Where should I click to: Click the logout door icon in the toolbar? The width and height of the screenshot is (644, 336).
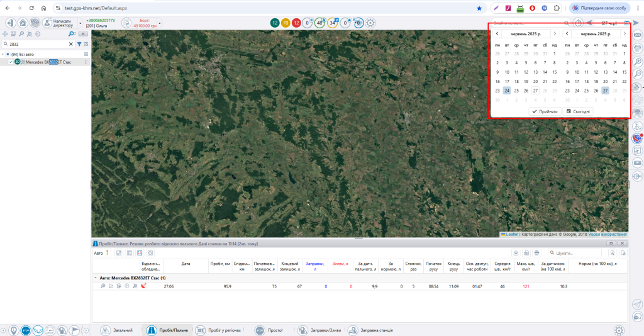pos(10,23)
